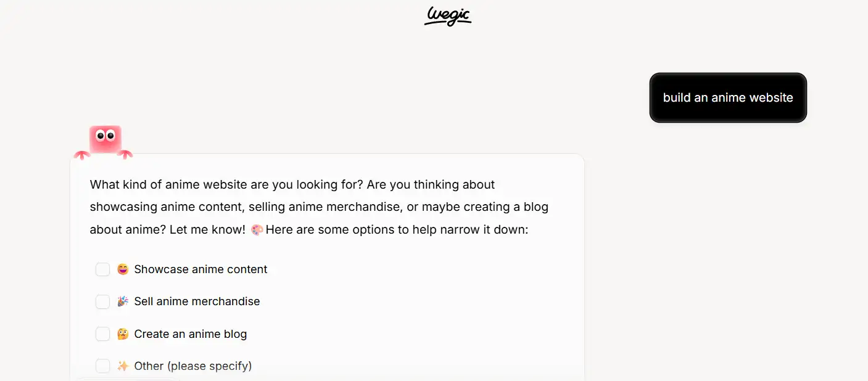Viewport: 868px width, 381px height.
Task: Click the party popper emoji beside Sell merchandise
Action: (x=123, y=301)
